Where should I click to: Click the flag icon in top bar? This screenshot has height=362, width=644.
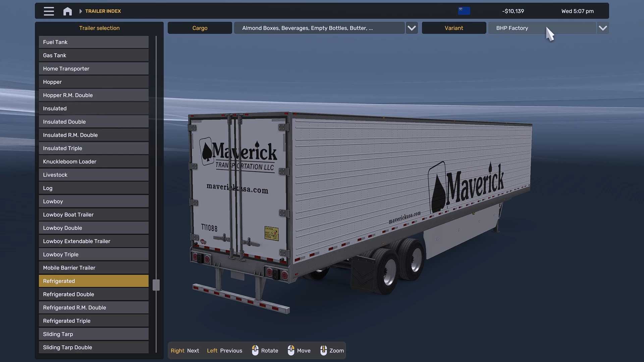464,11
